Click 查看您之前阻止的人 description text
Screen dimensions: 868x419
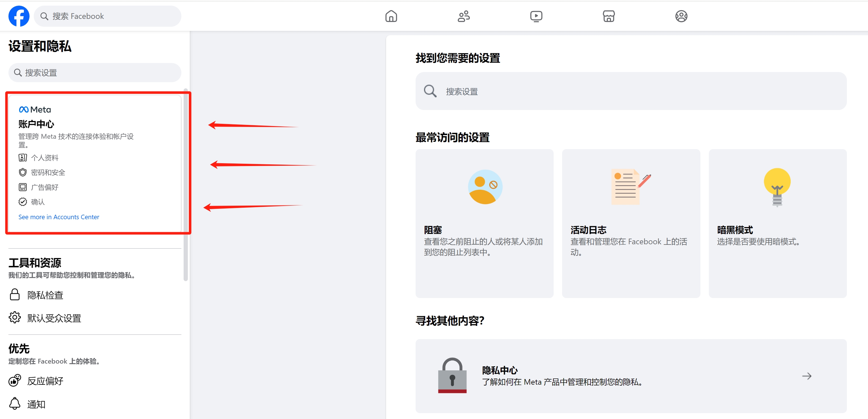[x=483, y=247]
